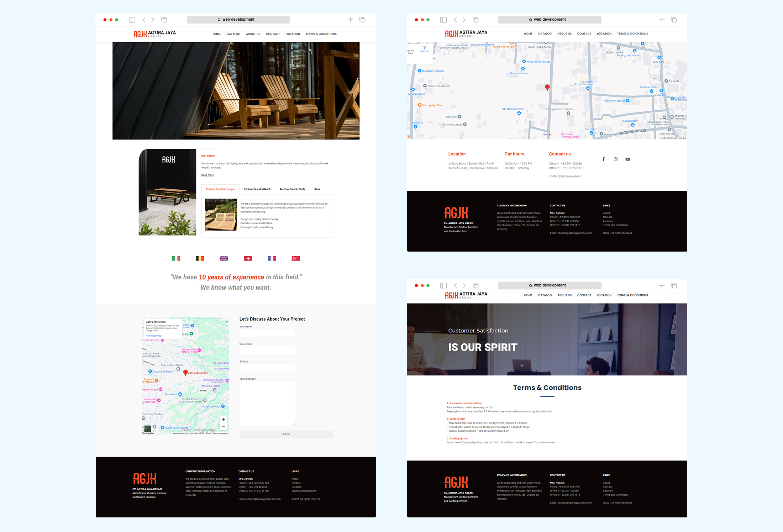Viewport: 783px width, 532px height.
Task: Click the Your name input field
Action: [x=267, y=332]
